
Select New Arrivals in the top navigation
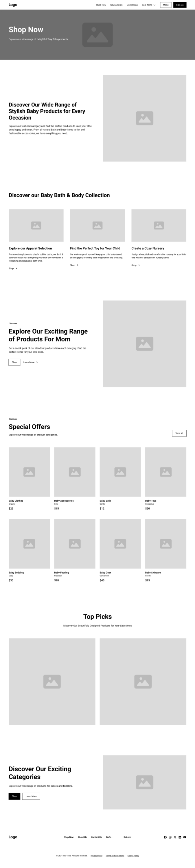(x=116, y=5)
